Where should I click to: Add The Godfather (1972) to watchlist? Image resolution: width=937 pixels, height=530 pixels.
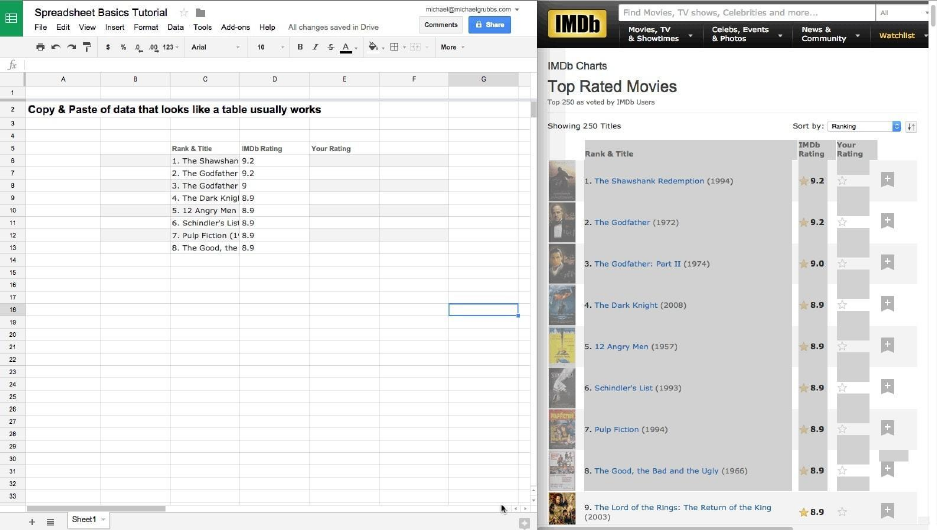pos(887,221)
